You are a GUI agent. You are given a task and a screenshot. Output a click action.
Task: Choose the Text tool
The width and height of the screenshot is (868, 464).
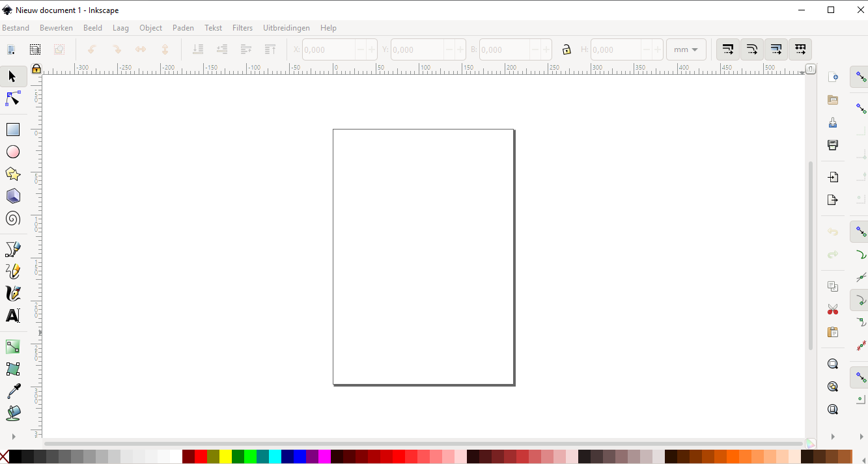tap(13, 316)
